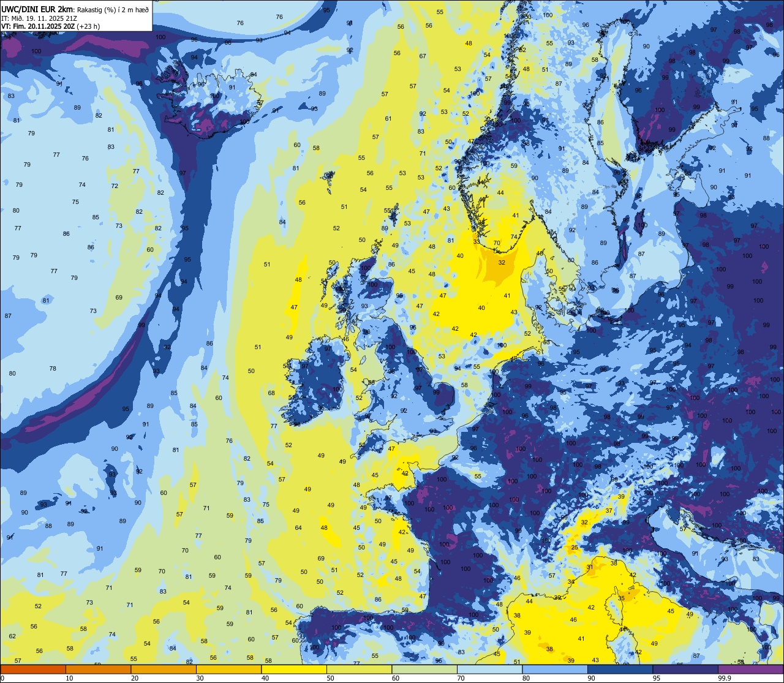Image resolution: width=784 pixels, height=683 pixels.
Task: Click the '33' humidity value near Norway's coast
Action: pyautogui.click(x=477, y=242)
